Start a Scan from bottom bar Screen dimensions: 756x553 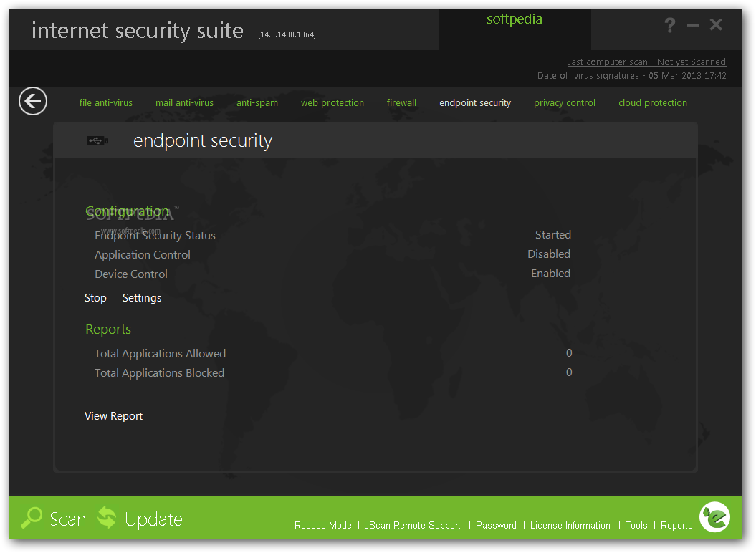68,519
